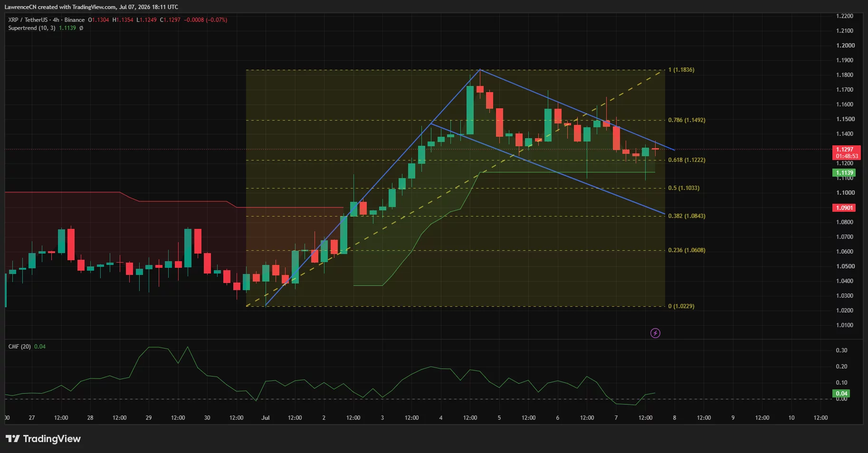Click the green Supertrend price tag 1.1139
Image resolution: width=868 pixels, height=453 pixels.
pos(844,173)
